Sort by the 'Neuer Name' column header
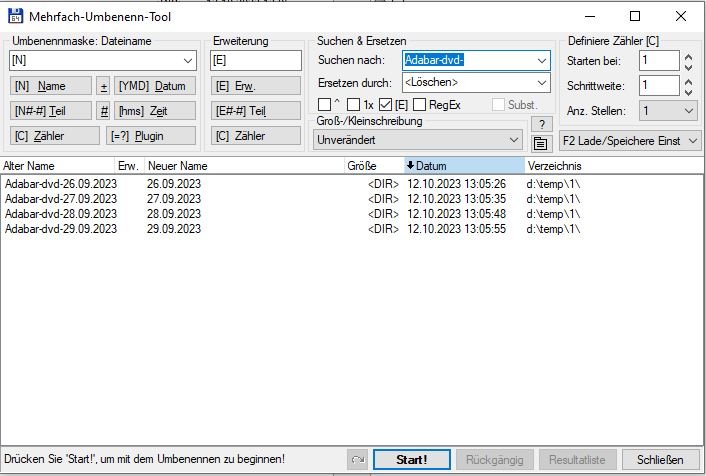This screenshot has height=476, width=706. point(244,166)
